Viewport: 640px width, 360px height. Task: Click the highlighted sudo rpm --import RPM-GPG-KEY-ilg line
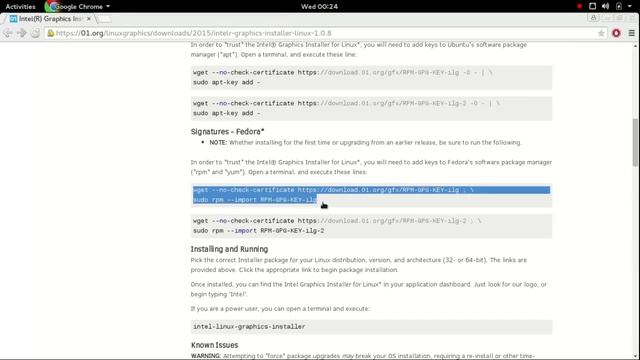(255, 200)
